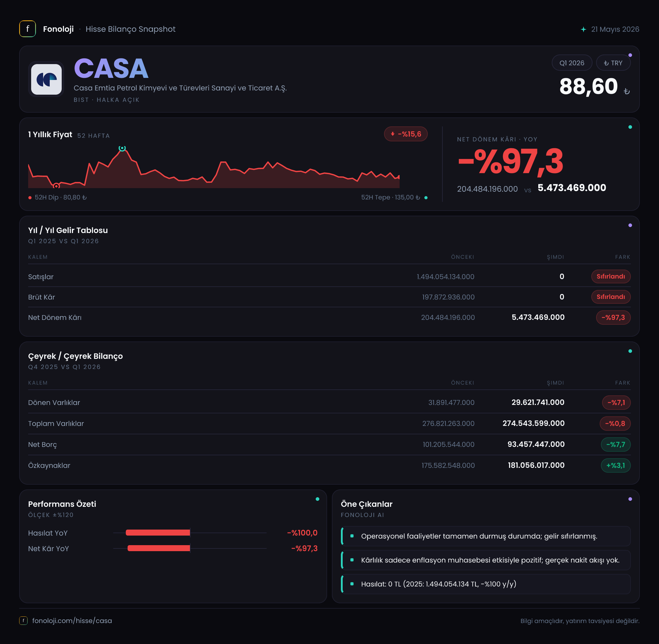This screenshot has width=659, height=644.
Task: Select the TRY currency pill
Action: pyautogui.click(x=613, y=63)
